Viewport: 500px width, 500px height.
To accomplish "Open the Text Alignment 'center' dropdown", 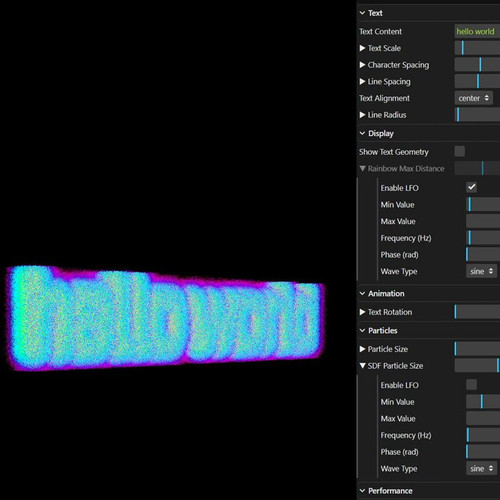I will click(x=474, y=98).
